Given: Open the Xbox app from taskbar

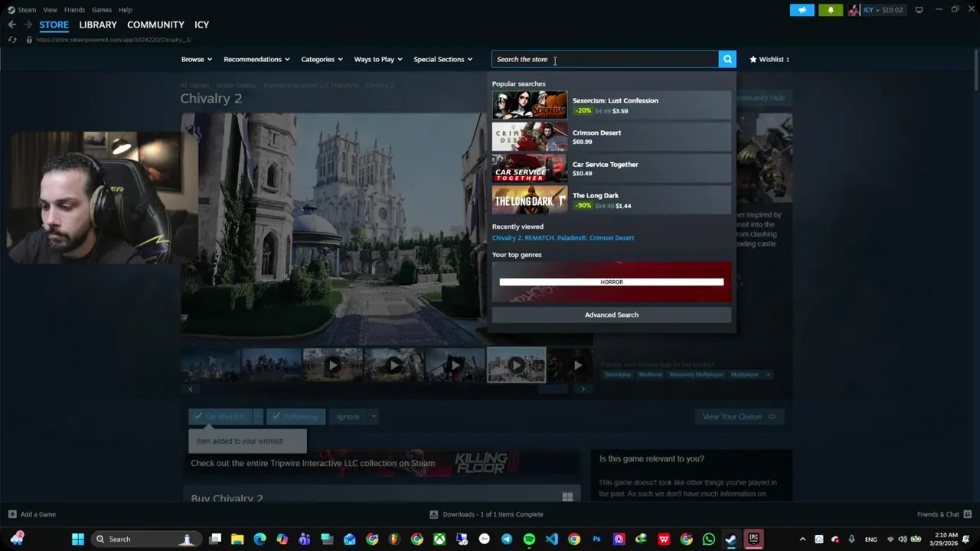Looking at the screenshot, I should [439, 540].
